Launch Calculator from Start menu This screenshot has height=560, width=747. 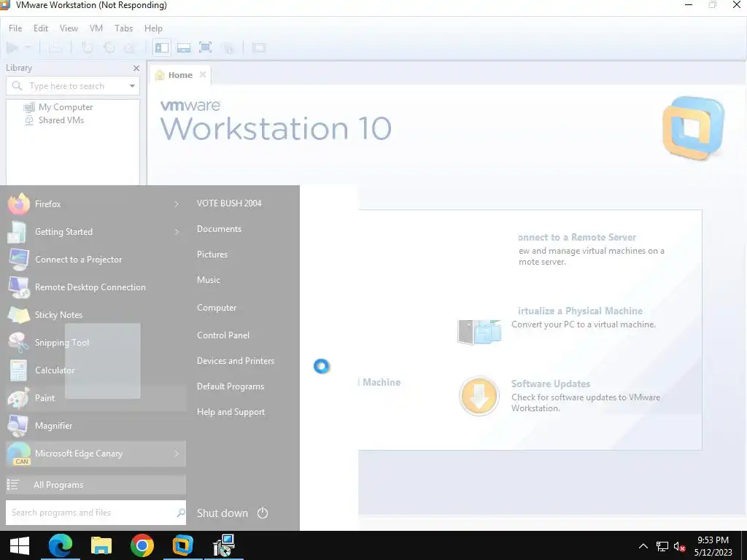tap(96, 370)
